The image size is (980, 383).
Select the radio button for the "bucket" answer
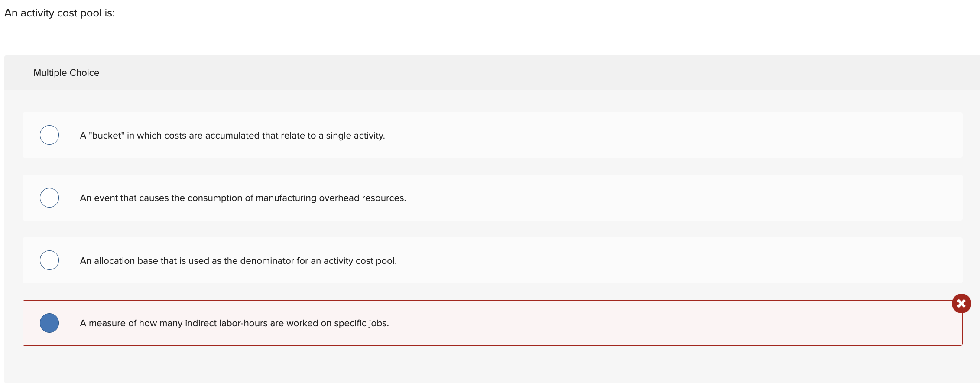click(49, 135)
